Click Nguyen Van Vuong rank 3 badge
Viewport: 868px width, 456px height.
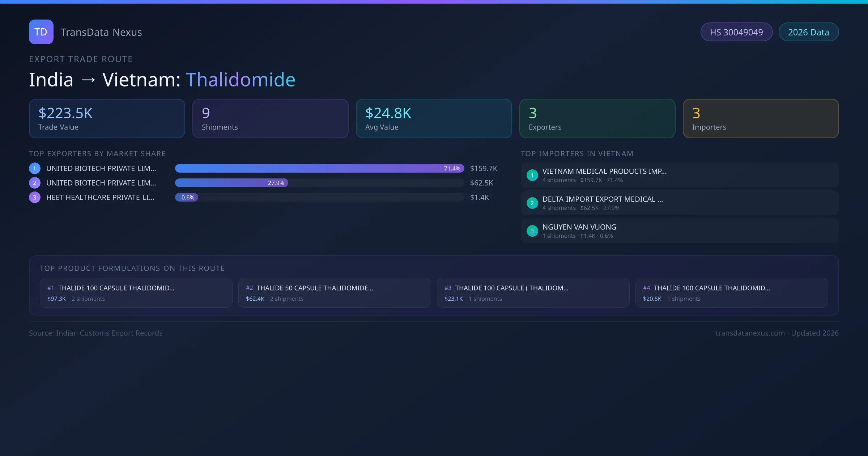(532, 231)
